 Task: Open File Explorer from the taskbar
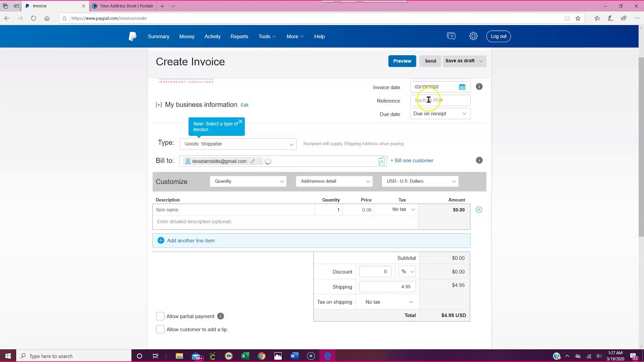point(179,356)
